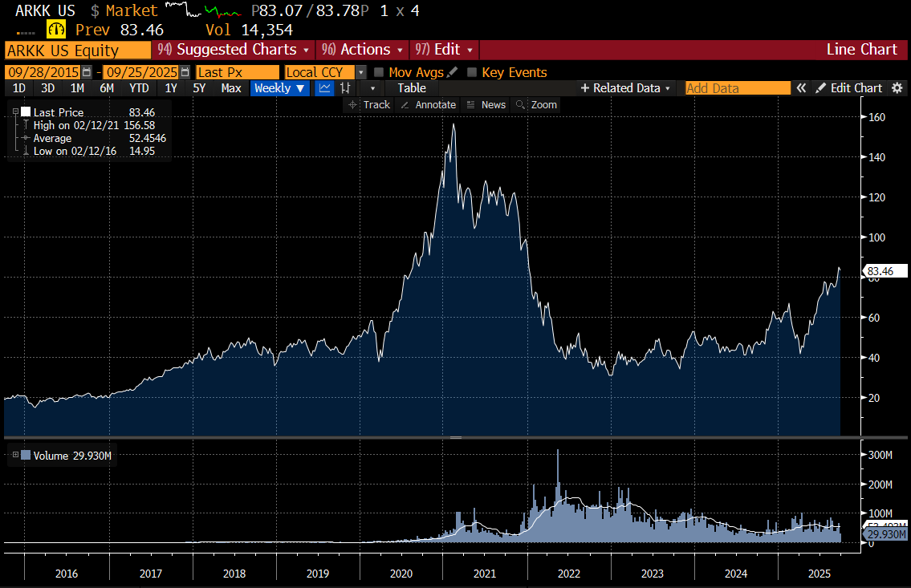
Task: Click the Last Price legend label
Action: coord(59,112)
